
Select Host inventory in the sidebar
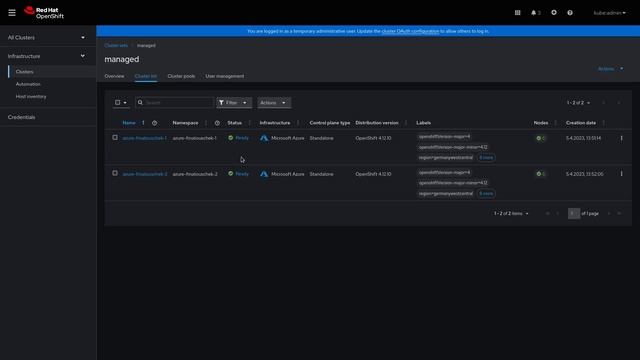point(31,97)
